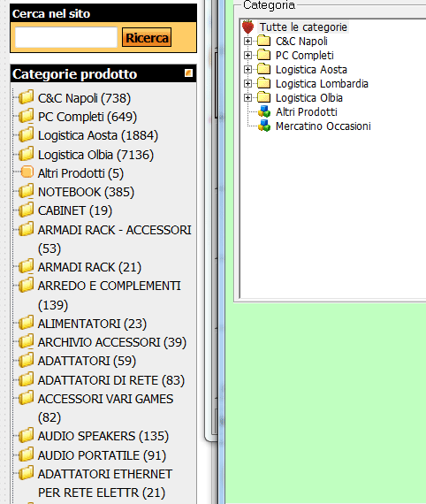Expand the PC Completi tree node
This screenshot has width=426, height=504.
(x=247, y=56)
